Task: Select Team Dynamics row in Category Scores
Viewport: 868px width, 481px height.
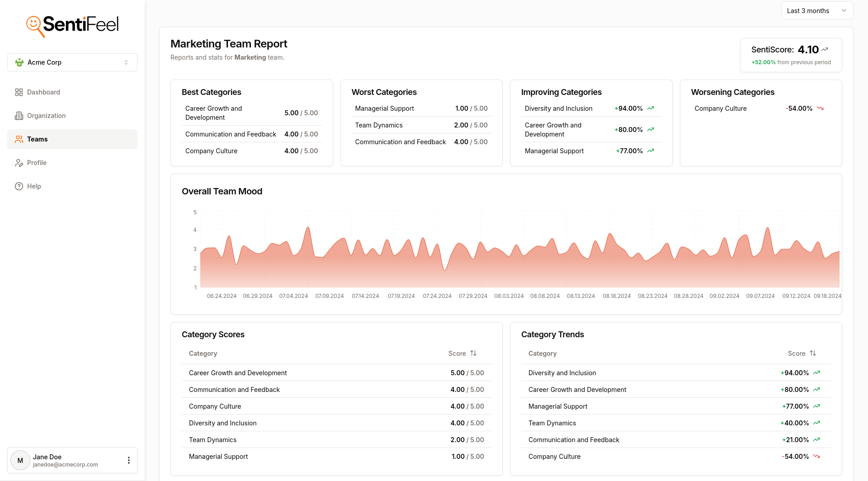Action: pos(336,440)
